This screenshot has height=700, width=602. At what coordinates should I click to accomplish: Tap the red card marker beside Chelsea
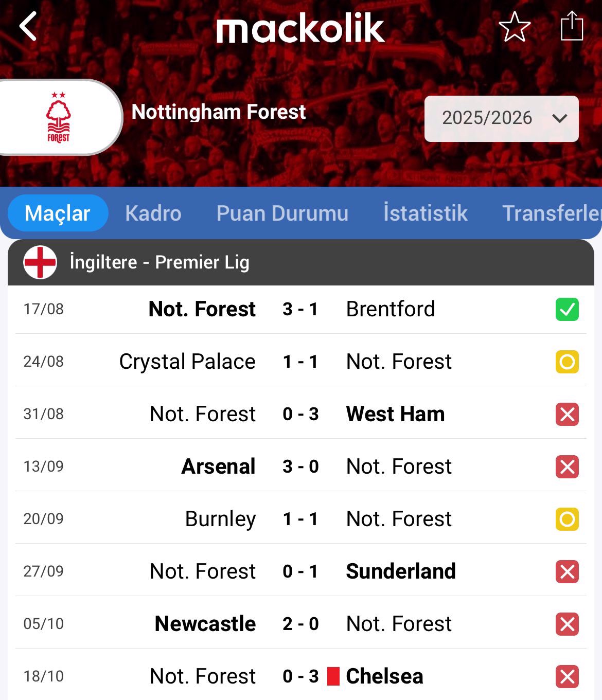pyautogui.click(x=333, y=676)
